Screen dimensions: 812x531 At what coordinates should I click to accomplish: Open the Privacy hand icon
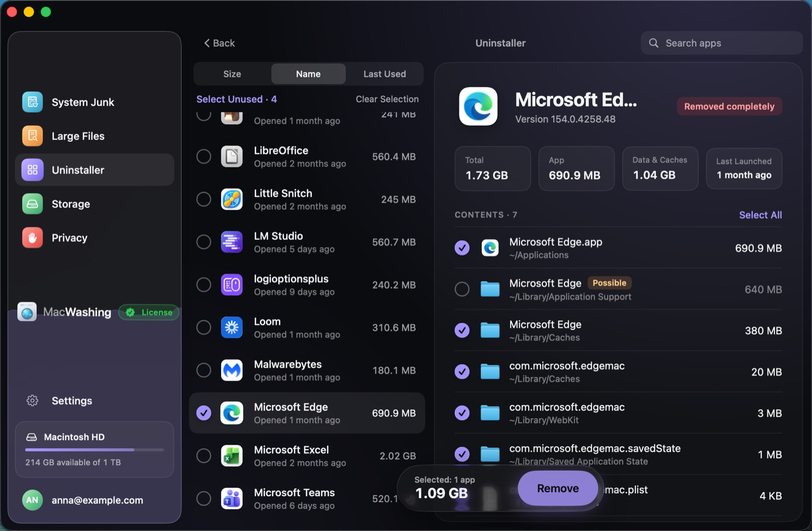32,238
